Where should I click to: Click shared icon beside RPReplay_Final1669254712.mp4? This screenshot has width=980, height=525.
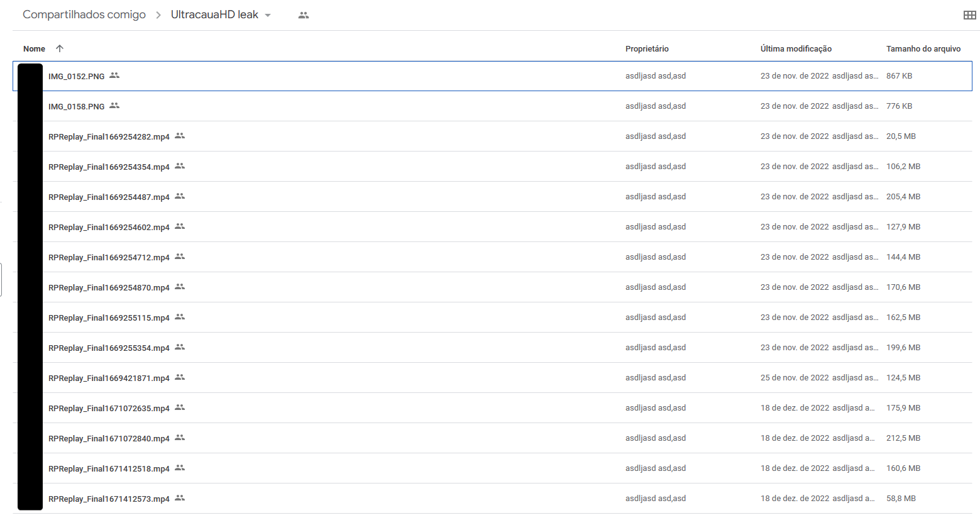click(x=180, y=257)
